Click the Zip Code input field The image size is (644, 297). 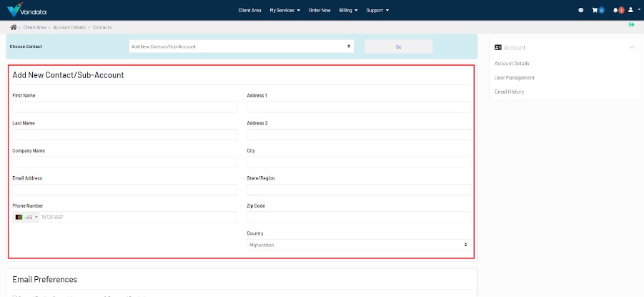click(x=359, y=217)
